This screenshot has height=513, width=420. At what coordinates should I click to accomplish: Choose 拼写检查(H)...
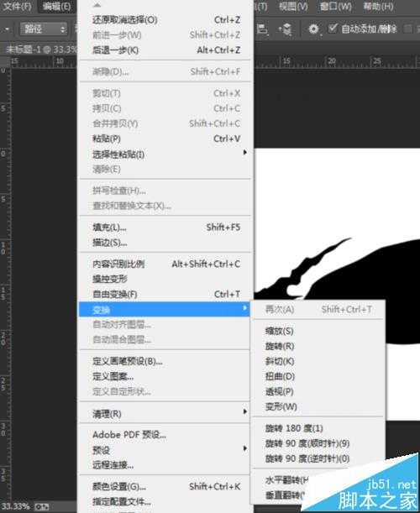click(165, 191)
